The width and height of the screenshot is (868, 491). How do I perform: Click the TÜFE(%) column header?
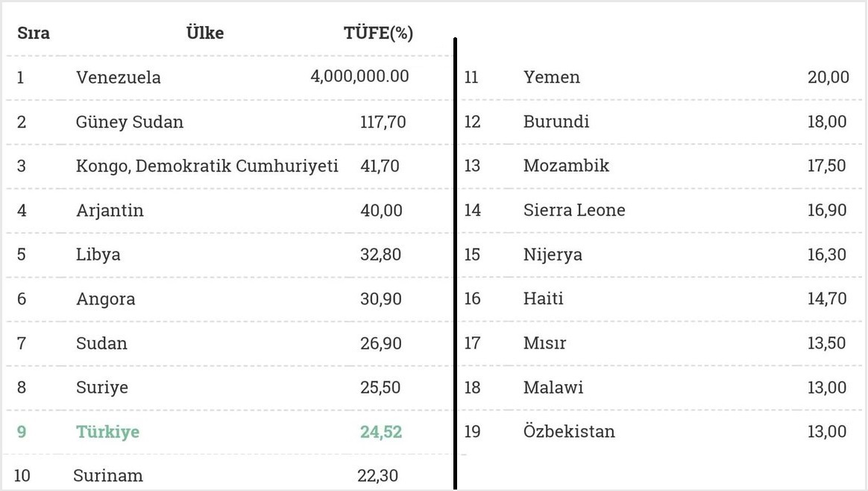coord(378,34)
